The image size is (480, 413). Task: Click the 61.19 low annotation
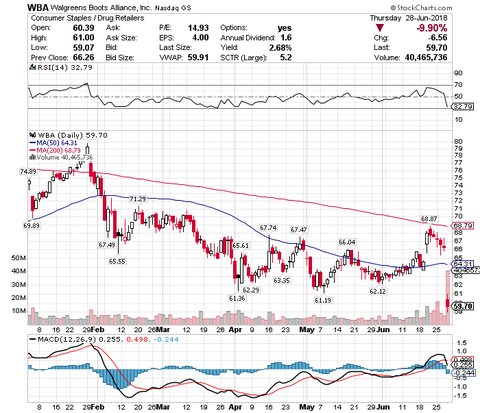click(323, 300)
